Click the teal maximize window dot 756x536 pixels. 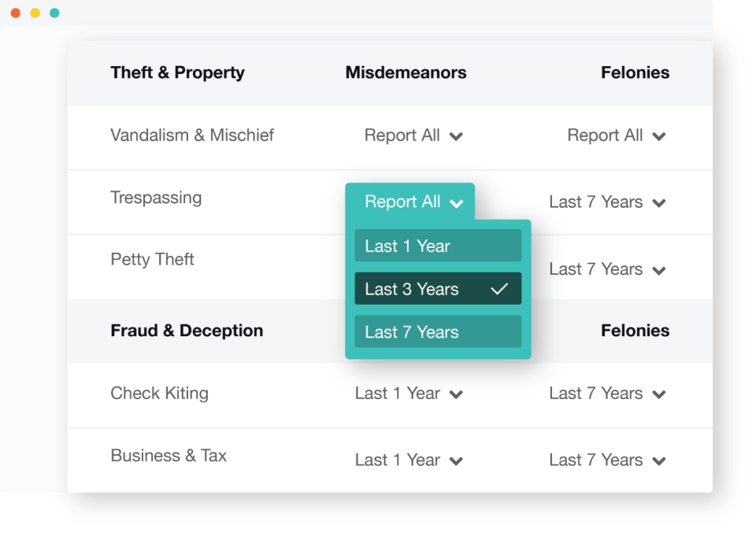pyautogui.click(x=54, y=13)
